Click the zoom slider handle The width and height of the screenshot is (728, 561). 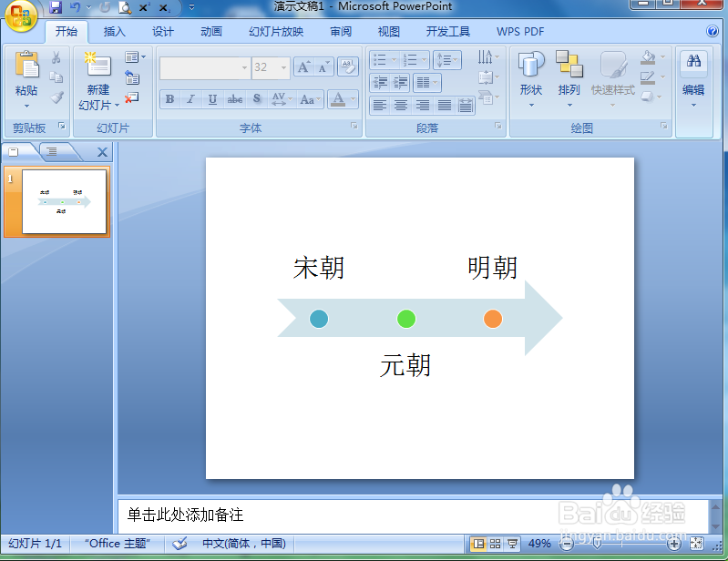pos(598,544)
